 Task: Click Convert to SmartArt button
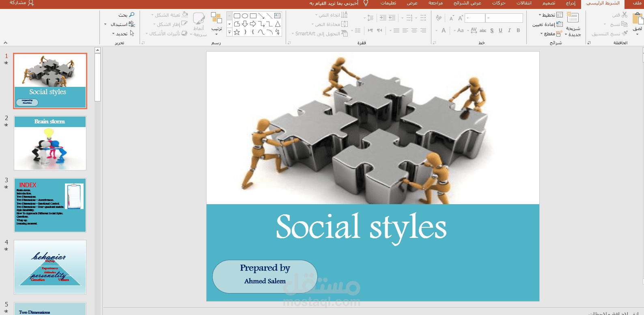pos(320,34)
